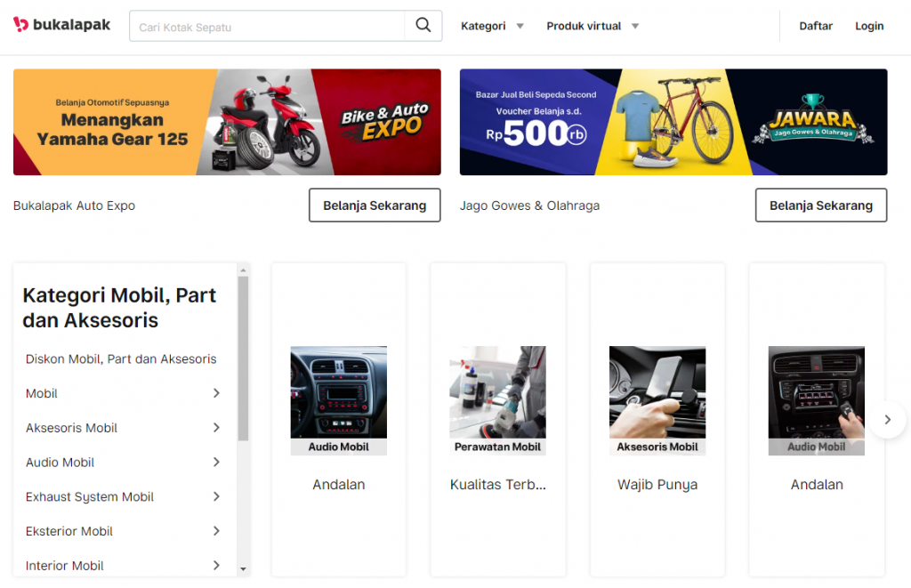Click the Kategori Mobil, Part dan Aksesoris heading
This screenshot has height=588, width=911.
click(x=119, y=308)
